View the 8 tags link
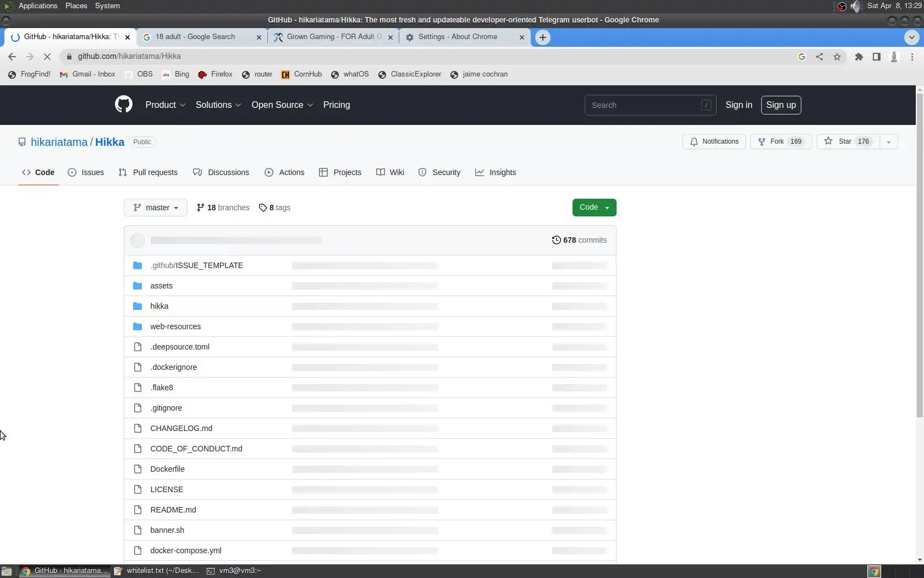 pos(274,208)
